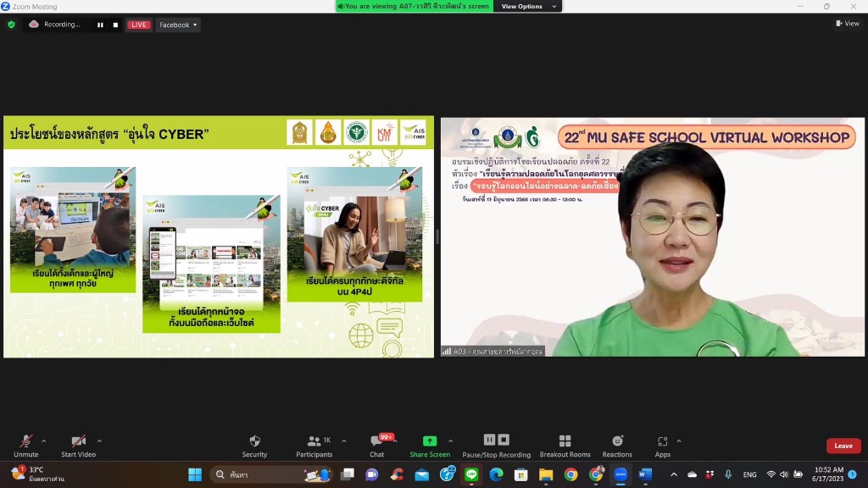Click the OneDrive cloud tray icon

coord(692,474)
